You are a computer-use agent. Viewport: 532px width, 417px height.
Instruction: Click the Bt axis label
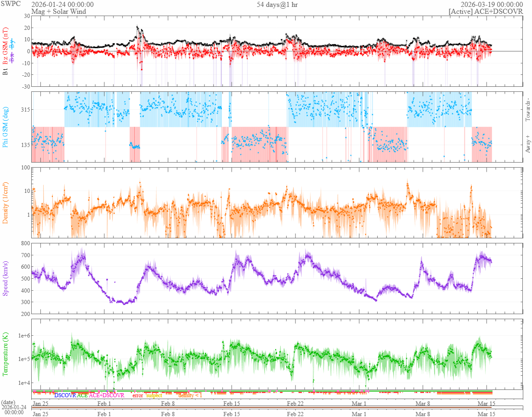[5, 71]
